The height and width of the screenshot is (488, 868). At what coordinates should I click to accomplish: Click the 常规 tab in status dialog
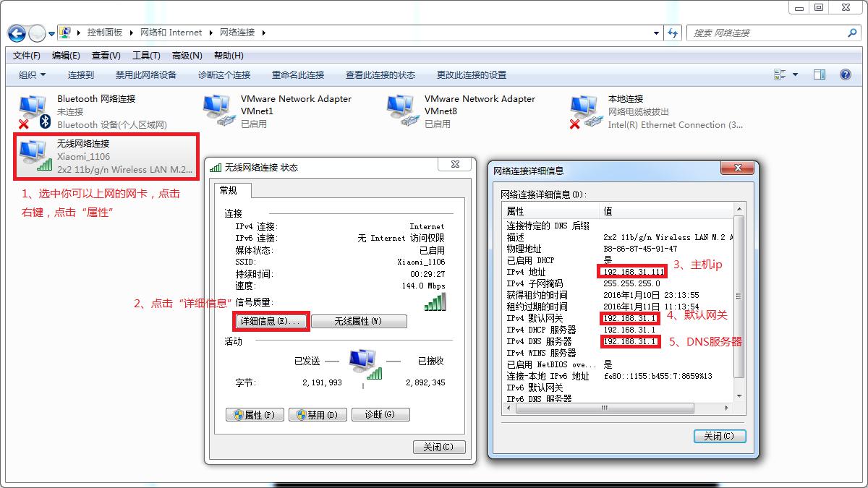pos(234,190)
